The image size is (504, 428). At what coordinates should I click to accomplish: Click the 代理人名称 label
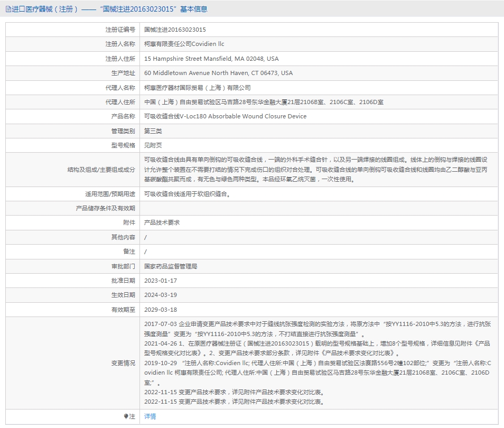120,88
